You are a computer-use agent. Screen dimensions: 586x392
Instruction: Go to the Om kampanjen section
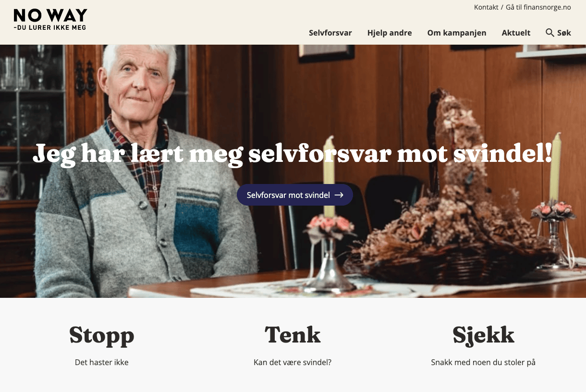457,33
